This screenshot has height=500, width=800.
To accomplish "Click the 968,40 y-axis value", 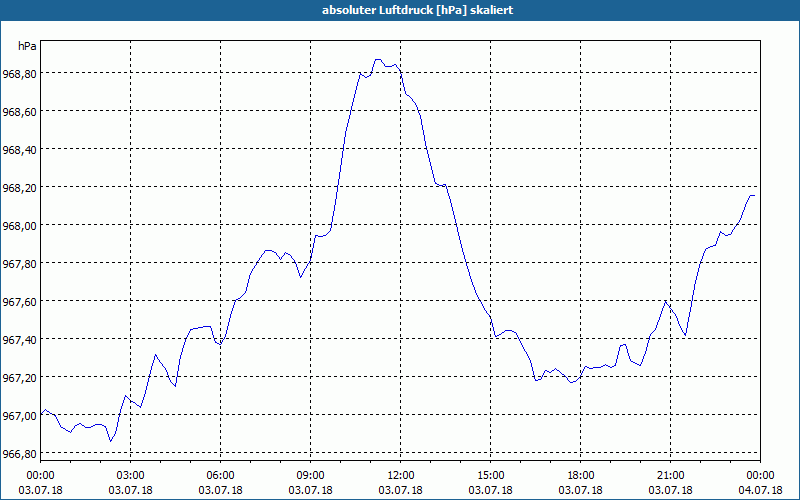I will point(20,149).
